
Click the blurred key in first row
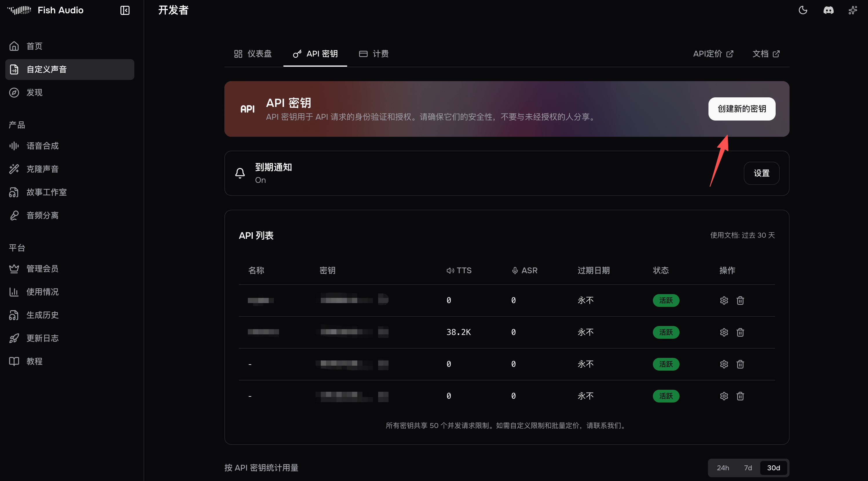pos(352,300)
